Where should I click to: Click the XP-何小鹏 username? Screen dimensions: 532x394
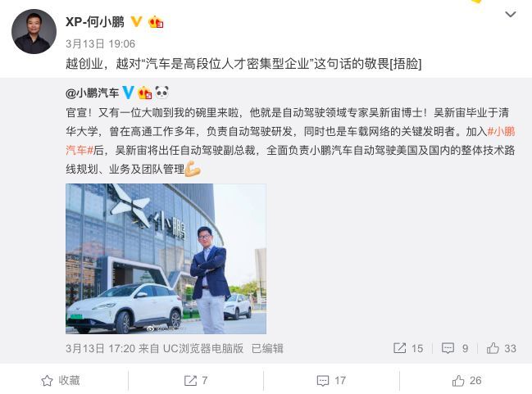[95, 22]
